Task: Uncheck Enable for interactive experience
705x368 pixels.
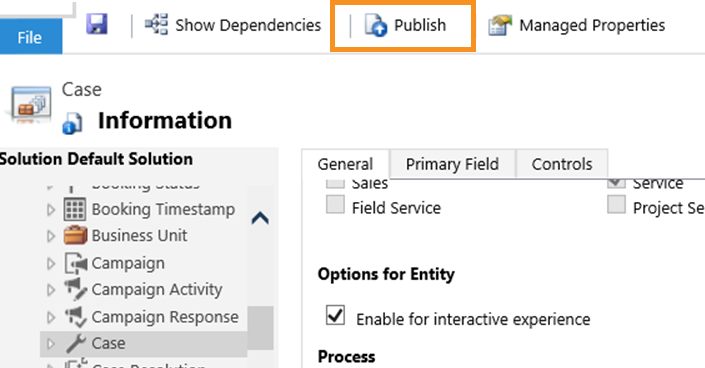Action: [335, 315]
